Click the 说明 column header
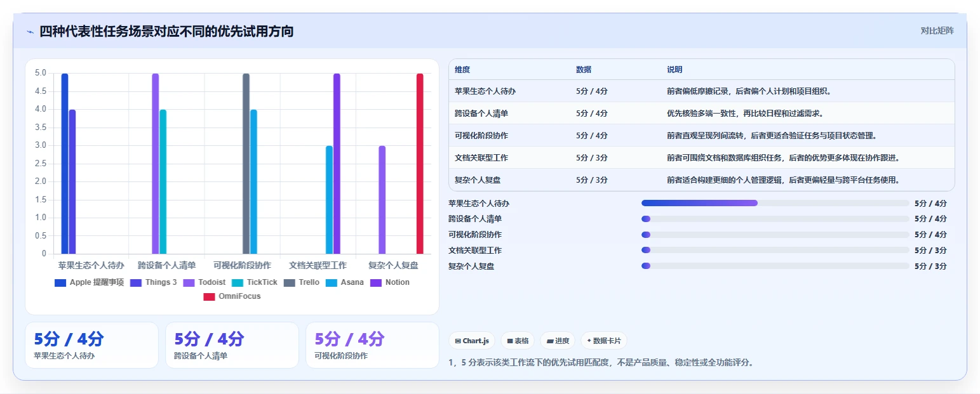This screenshot has height=394, width=980. tap(675, 70)
